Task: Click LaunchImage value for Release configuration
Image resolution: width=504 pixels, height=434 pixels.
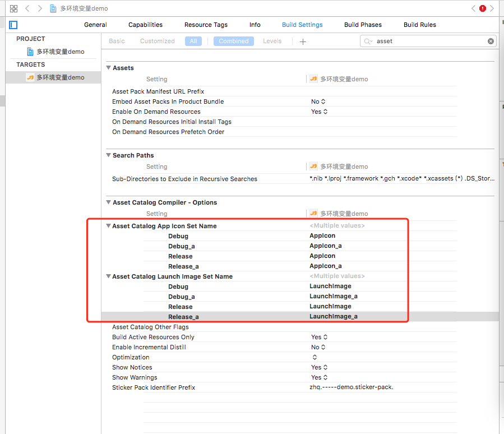Action: [x=330, y=306]
